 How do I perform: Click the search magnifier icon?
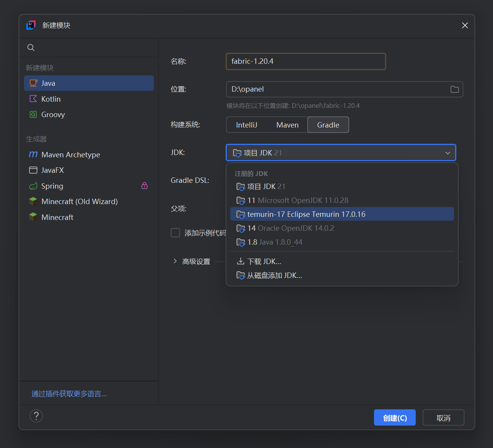tap(31, 48)
